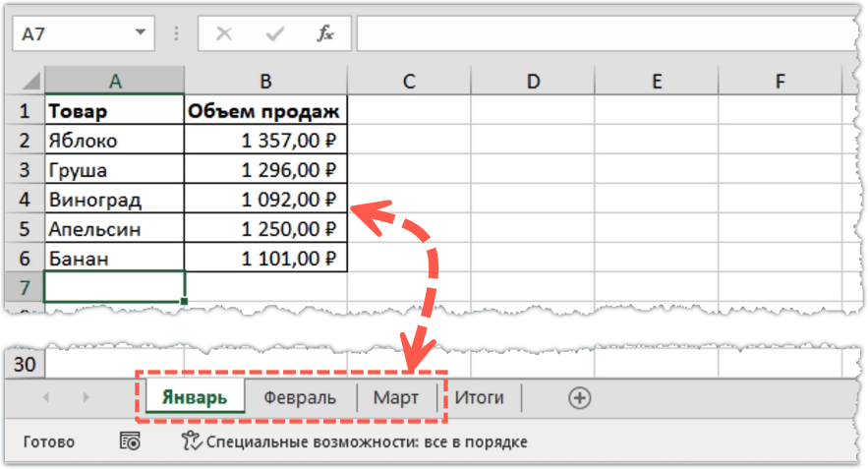
Task: Switch to the Январь sheet tab
Action: (195, 397)
